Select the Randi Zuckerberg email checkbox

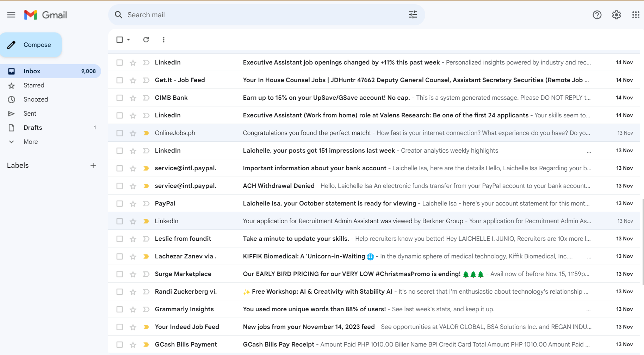[120, 292]
